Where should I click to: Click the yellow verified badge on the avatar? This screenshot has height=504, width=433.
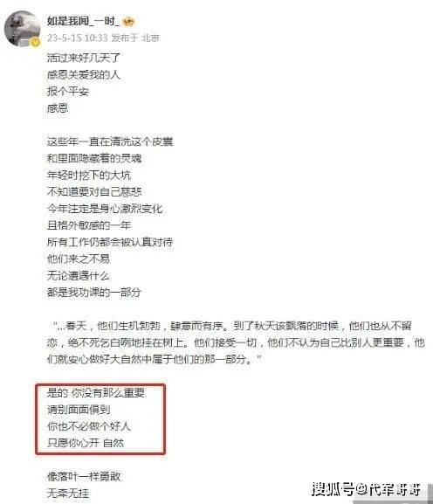pos(35,42)
